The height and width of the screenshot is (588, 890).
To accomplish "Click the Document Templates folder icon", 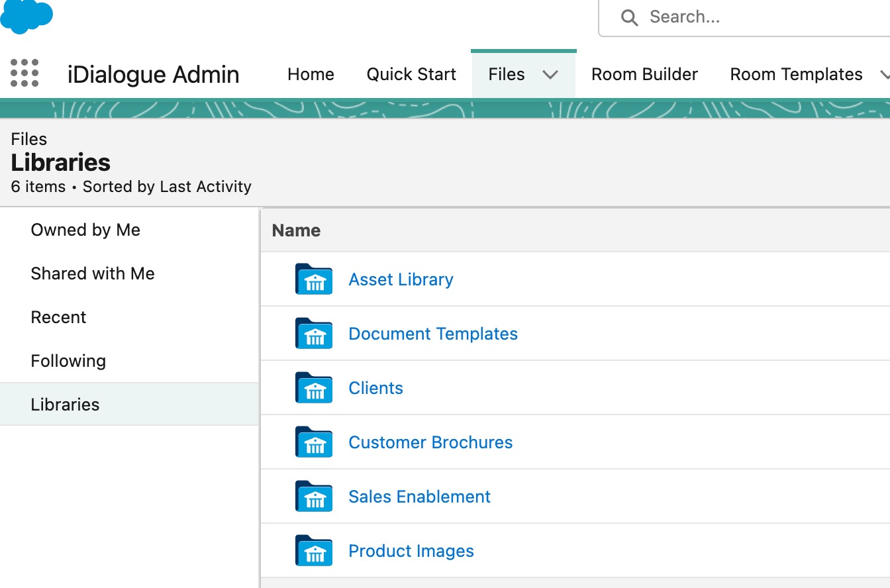I will (x=314, y=333).
